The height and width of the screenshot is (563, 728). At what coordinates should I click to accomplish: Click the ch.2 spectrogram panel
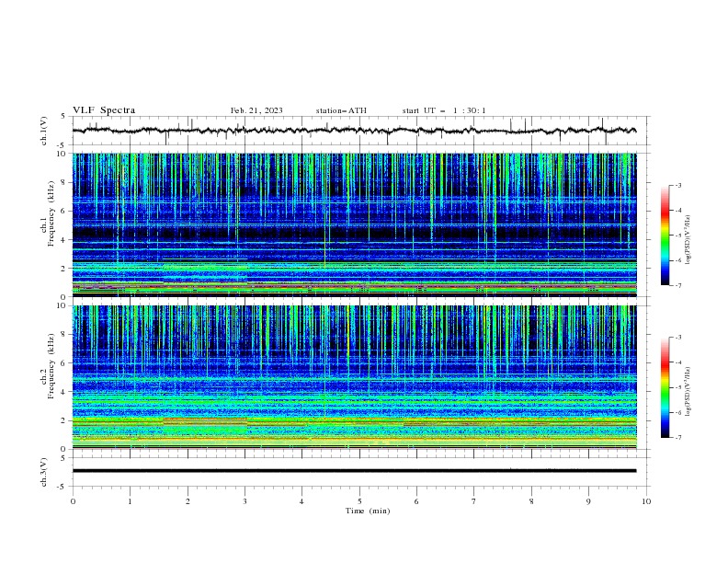pyautogui.click(x=354, y=377)
